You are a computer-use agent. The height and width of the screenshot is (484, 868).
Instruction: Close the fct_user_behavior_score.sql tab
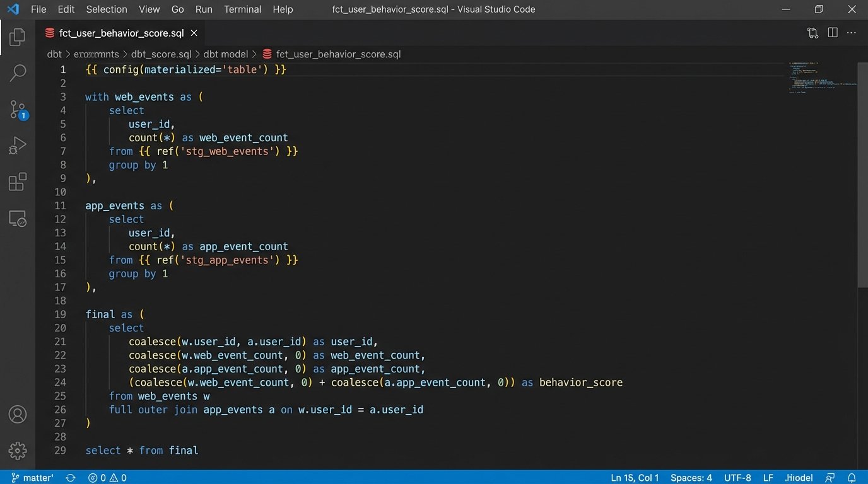[x=194, y=33]
